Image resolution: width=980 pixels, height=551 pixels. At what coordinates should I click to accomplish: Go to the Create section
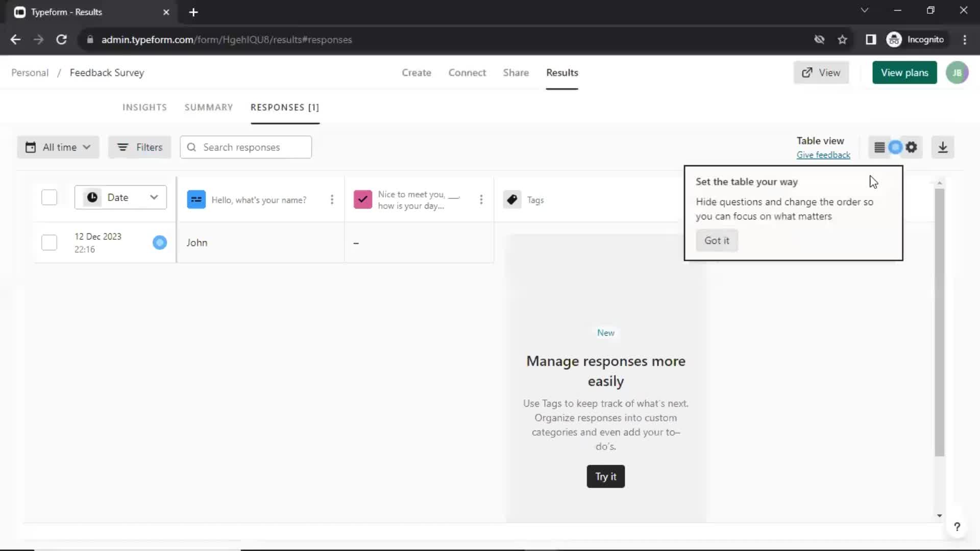pos(416,73)
